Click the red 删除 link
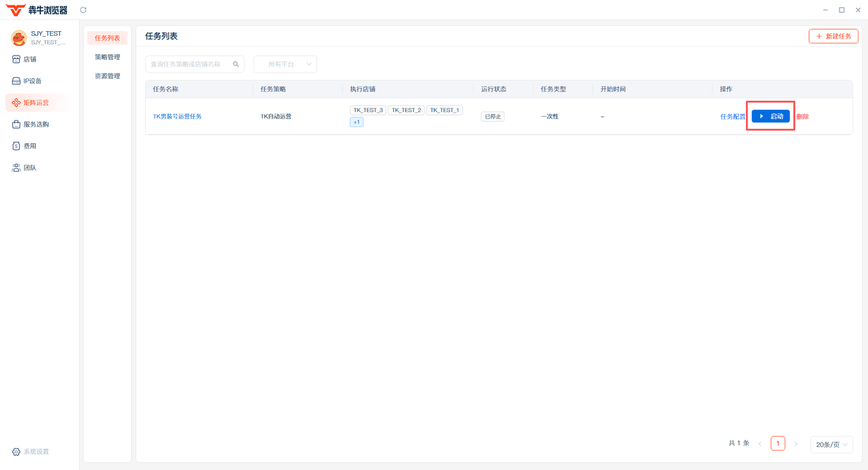This screenshot has width=868, height=470. (803, 117)
